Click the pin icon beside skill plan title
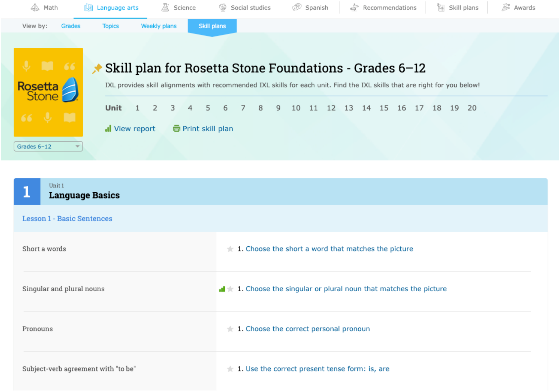Screen dimensions: 559x392 tap(97, 69)
